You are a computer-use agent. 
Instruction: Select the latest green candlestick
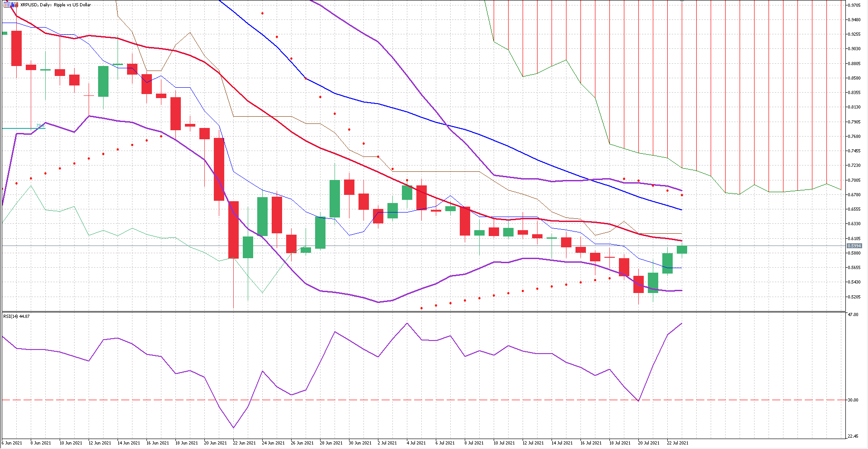pyautogui.click(x=682, y=250)
